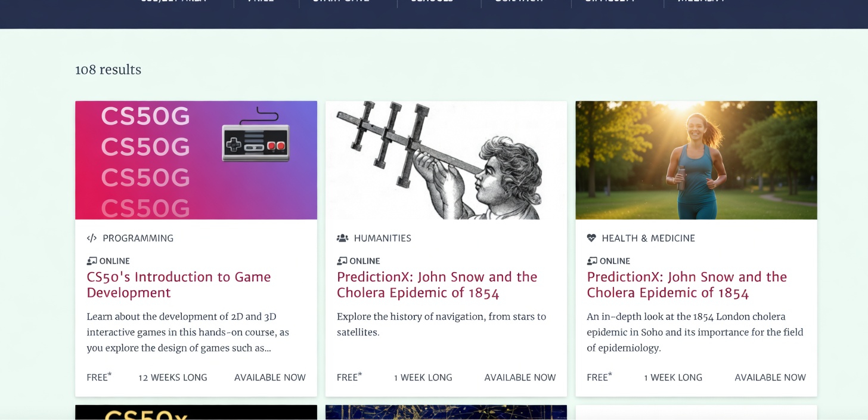Click the code brackets icon beside Programming
This screenshot has width=868, height=420.
92,238
